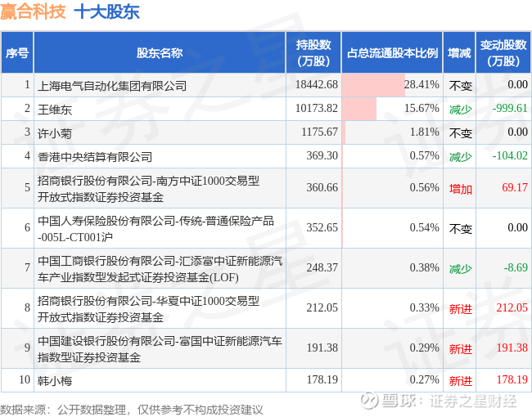
Task: Click holding value 352.65
Action: 322,227
